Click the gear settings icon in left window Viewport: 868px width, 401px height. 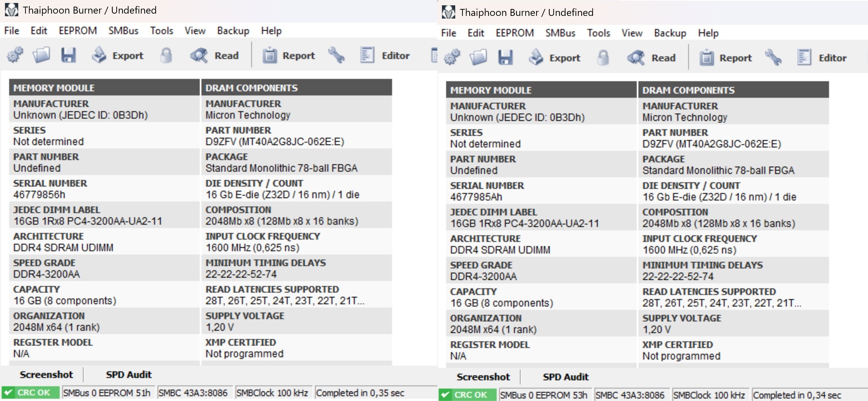tap(15, 55)
